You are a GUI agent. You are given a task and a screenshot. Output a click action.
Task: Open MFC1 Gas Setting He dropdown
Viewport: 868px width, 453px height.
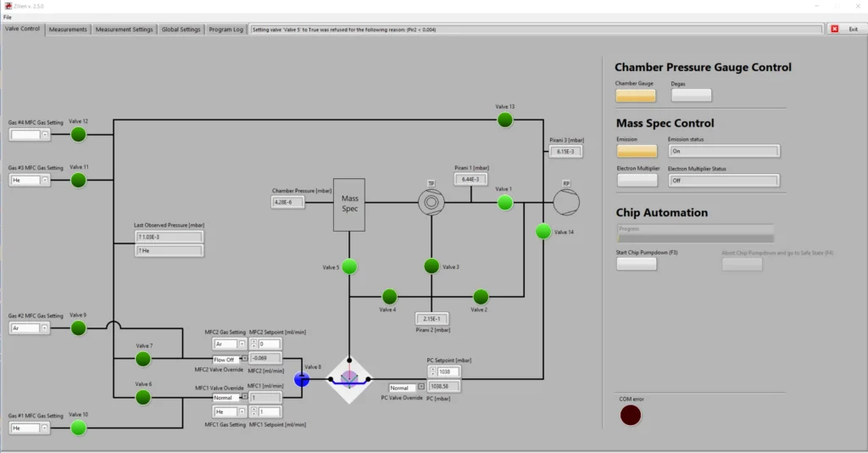click(242, 411)
